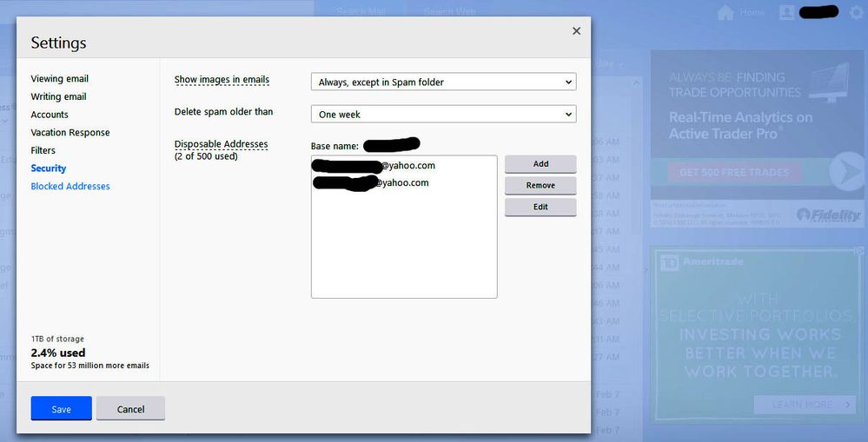The width and height of the screenshot is (868, 442).
Task: Open Blocked Addresses settings
Action: tap(70, 187)
